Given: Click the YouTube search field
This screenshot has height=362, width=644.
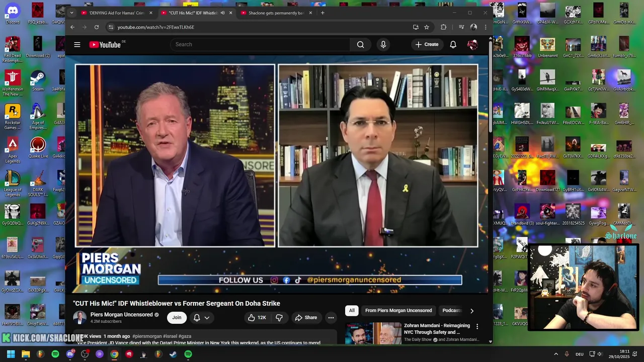Looking at the screenshot, I should click(x=260, y=45).
